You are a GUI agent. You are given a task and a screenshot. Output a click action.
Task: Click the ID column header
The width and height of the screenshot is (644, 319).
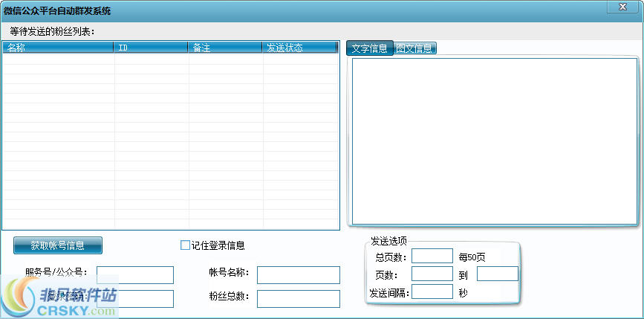(x=151, y=48)
